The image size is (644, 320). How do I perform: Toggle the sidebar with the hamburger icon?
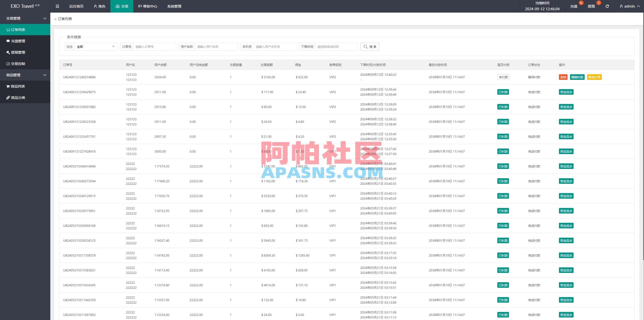57,6
